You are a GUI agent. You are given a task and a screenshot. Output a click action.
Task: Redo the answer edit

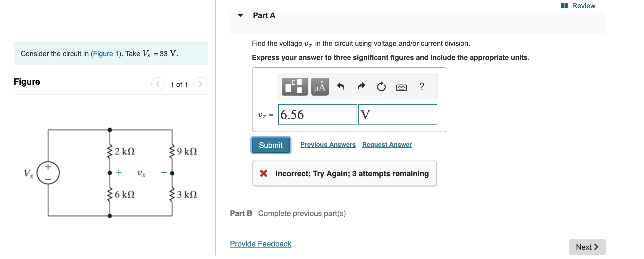361,87
